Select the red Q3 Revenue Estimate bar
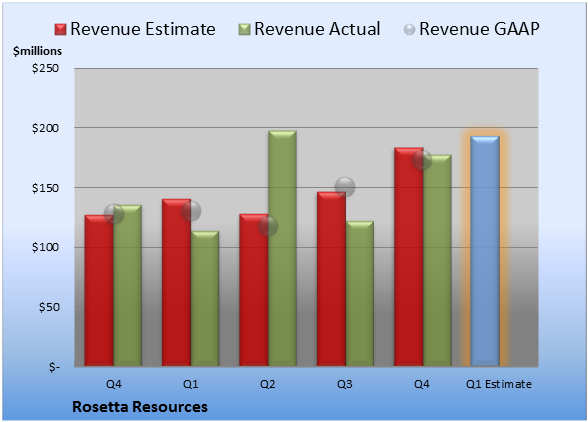588x422 pixels. [331, 279]
